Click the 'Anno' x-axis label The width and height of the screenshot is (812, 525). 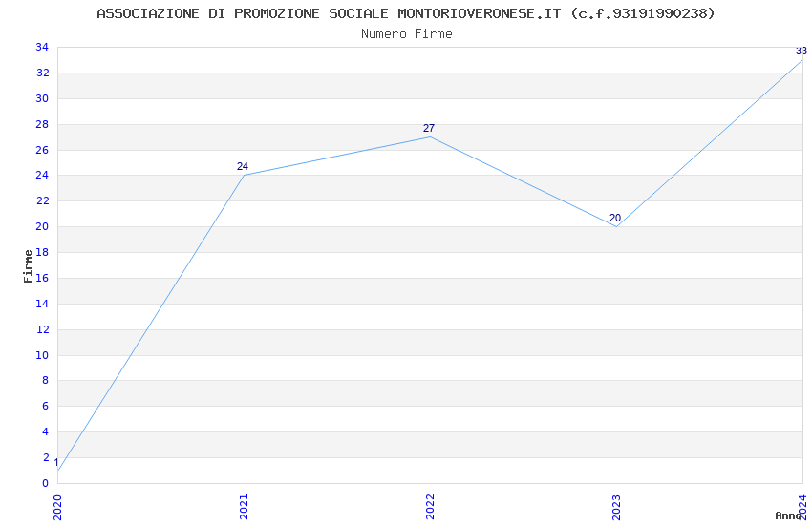click(x=788, y=515)
